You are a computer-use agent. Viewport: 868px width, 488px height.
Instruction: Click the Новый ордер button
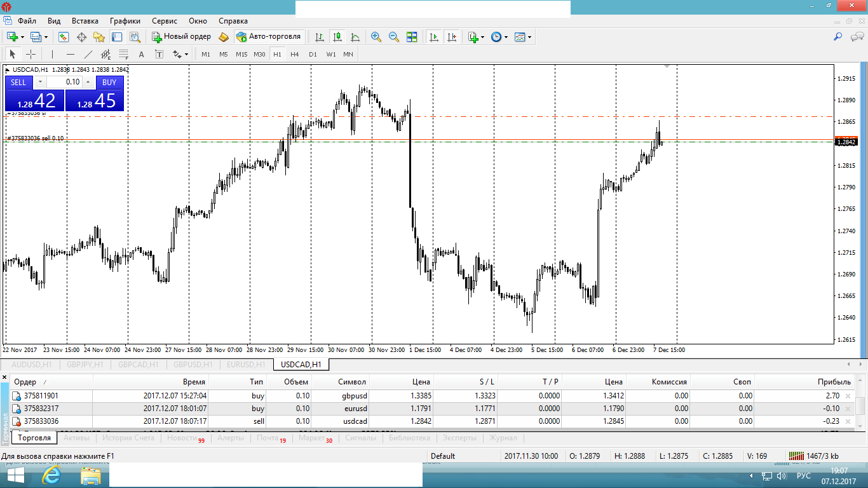[x=181, y=37]
